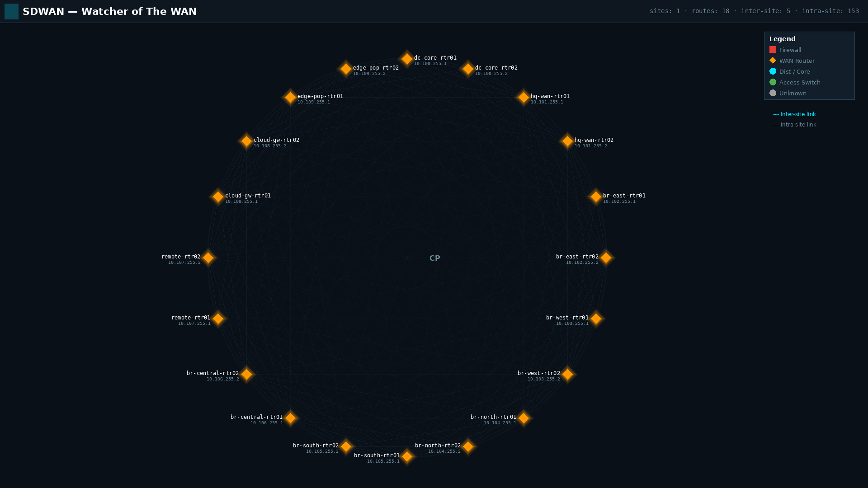Select the hq-wan-rtr02 router node
Screen dimensions: 868x488
click(x=567, y=141)
